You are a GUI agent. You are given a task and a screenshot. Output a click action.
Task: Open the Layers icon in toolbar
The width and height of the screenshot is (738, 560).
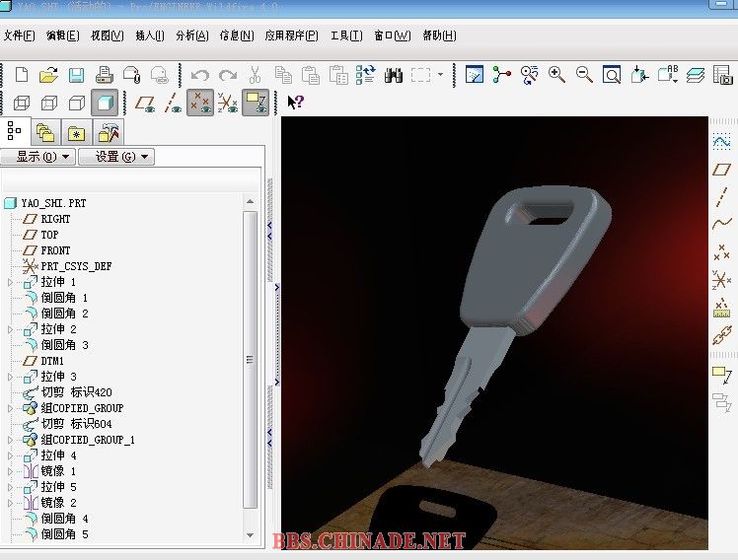pos(696,75)
